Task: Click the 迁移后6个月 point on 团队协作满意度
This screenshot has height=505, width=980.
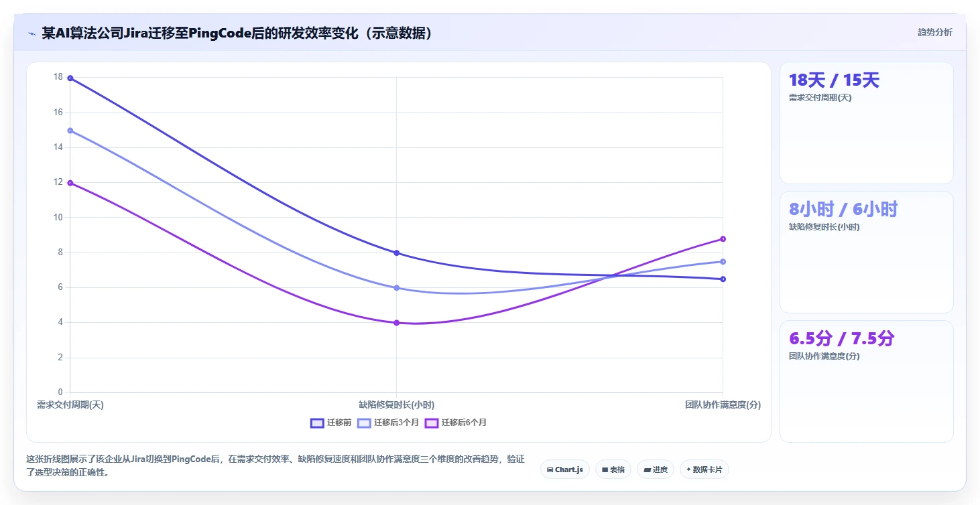Action: tap(723, 239)
